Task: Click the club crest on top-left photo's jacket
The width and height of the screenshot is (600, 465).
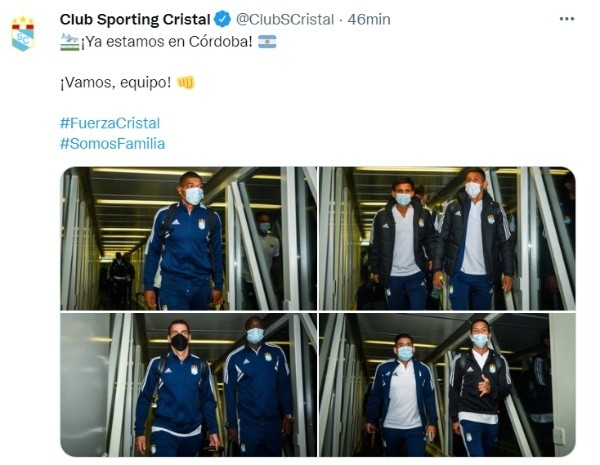Action: 202,224
